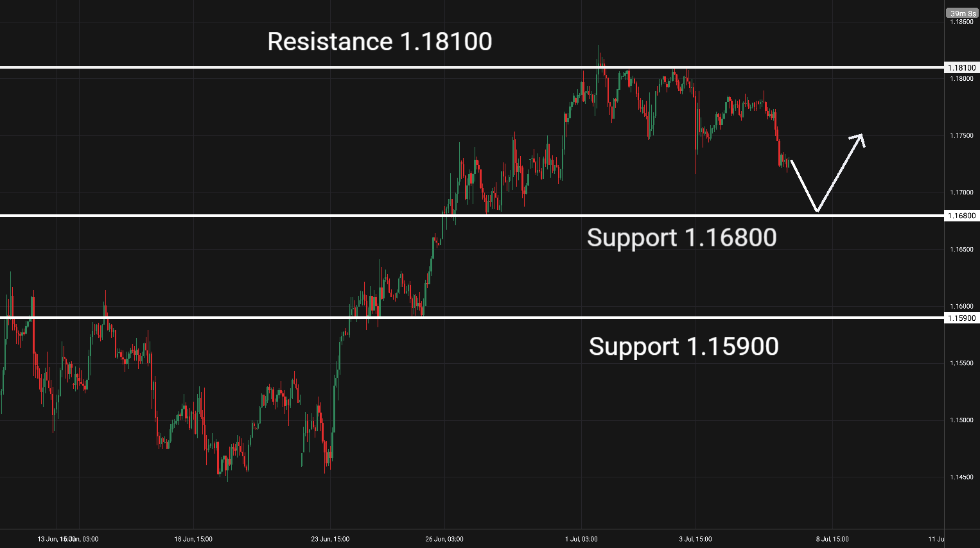
Task: Click the candle countdown timer badge
Action: (963, 13)
